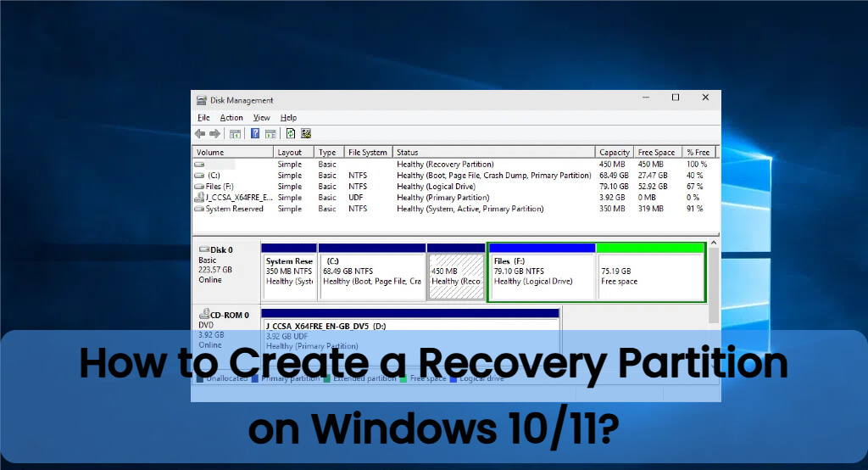Screen dimensions: 868x470
Task: Click the graphical pane vertical scrollbar thumb
Action: (714, 285)
